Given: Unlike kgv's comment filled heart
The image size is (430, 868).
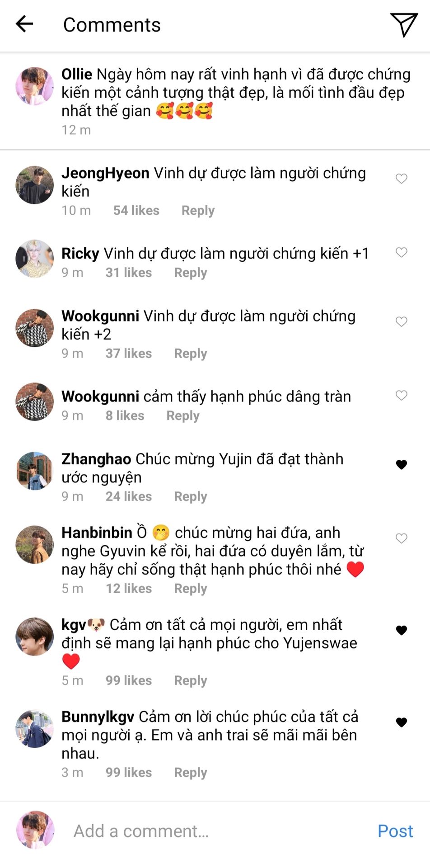Looking at the screenshot, I should click(402, 630).
